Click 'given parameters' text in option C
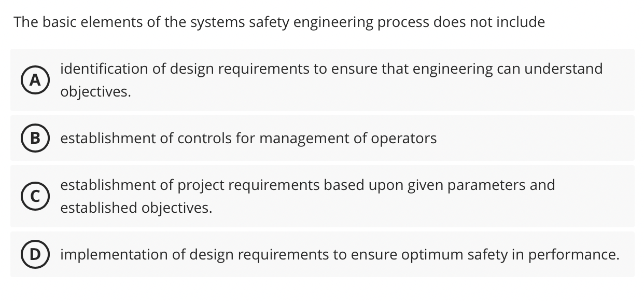Screen dimensions: 644x301 [x=467, y=185]
